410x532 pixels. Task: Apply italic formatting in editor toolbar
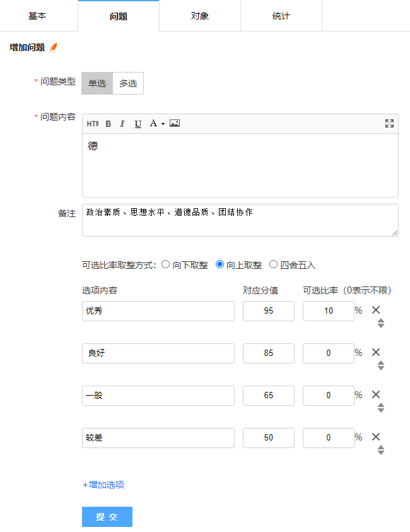(x=122, y=124)
